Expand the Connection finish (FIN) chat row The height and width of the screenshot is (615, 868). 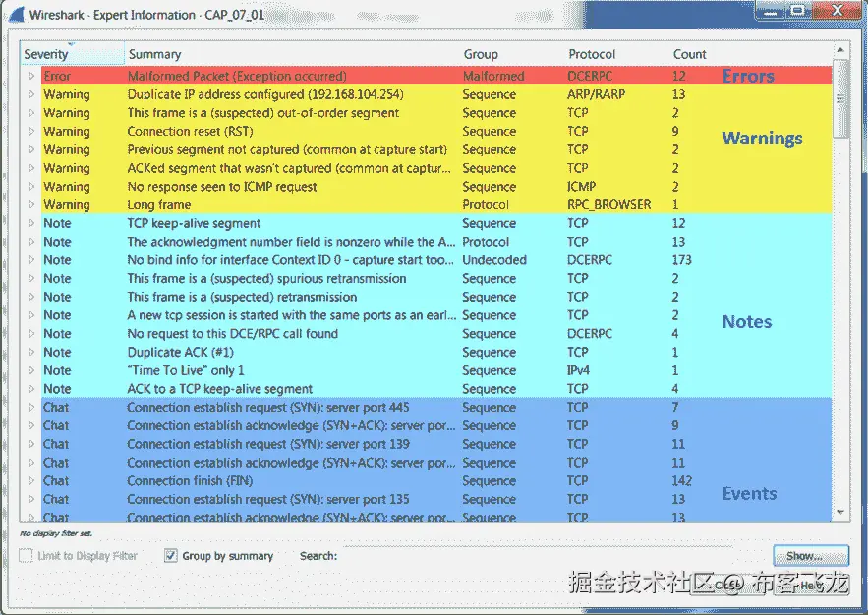pos(31,480)
